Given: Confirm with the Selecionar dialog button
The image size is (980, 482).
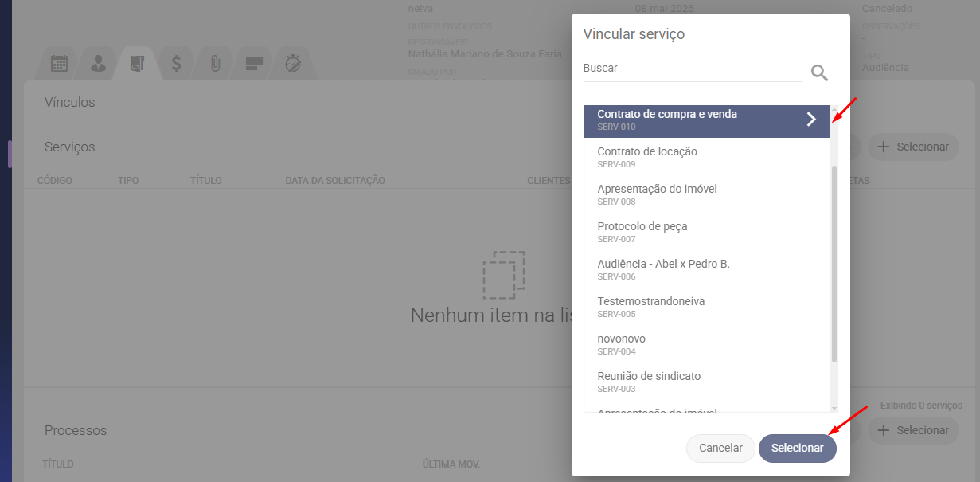Looking at the screenshot, I should click(x=797, y=448).
